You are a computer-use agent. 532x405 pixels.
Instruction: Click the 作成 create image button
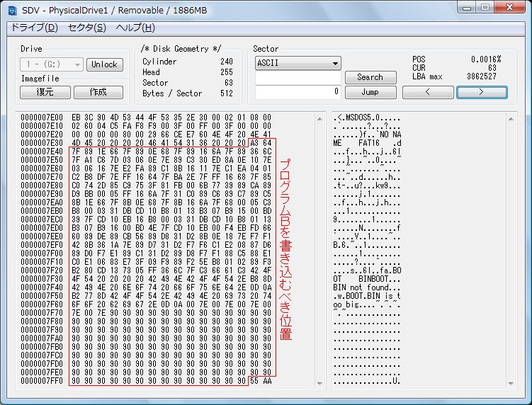click(x=99, y=92)
